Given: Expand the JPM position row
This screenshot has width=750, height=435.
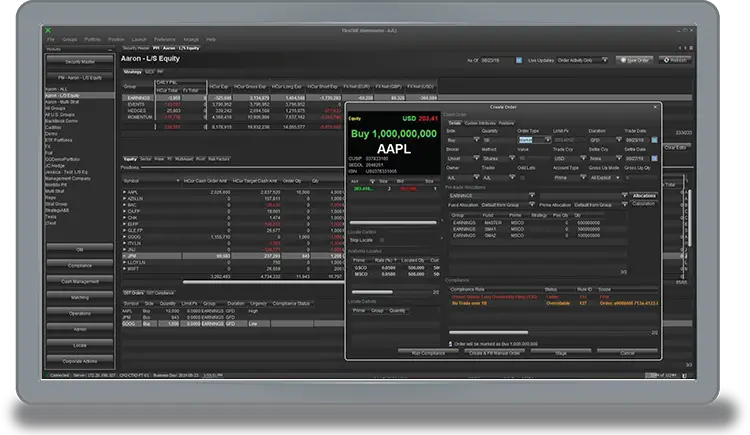Looking at the screenshot, I should tap(125, 256).
